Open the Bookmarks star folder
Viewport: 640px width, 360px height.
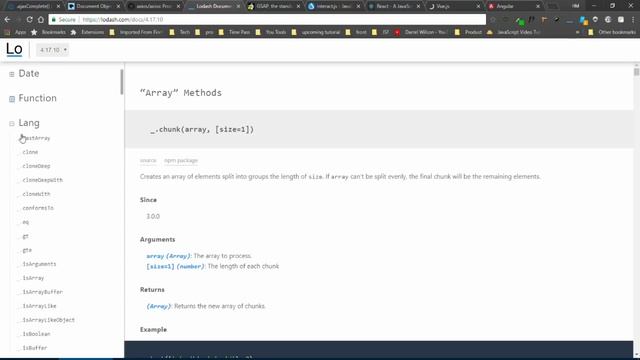tap(48, 32)
